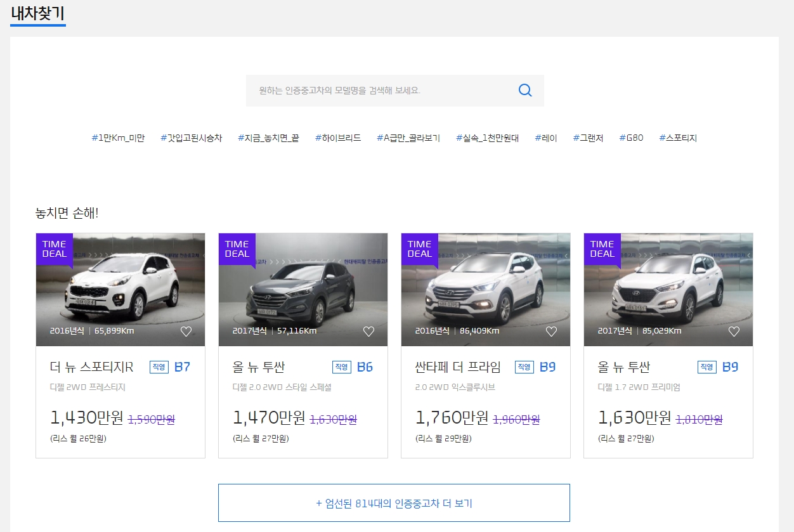Like the 싼타페 더 프라임 with heart icon
794x532 pixels.
coord(551,331)
